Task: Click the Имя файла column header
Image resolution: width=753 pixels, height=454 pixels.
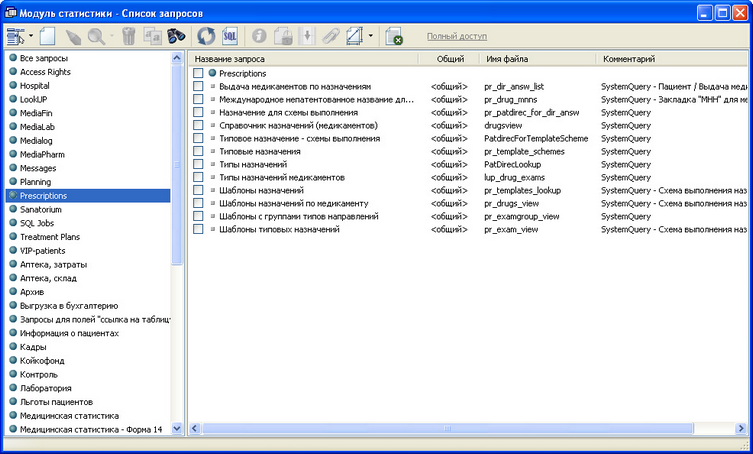Action: (538, 59)
